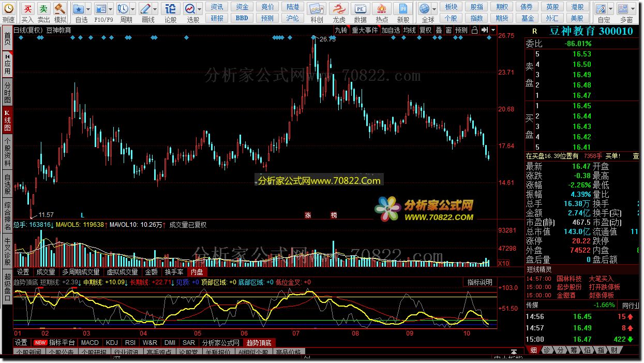Expand the F10/F9 dropdown arrow
The height and width of the screenshot is (363, 644).
pos(111,9)
